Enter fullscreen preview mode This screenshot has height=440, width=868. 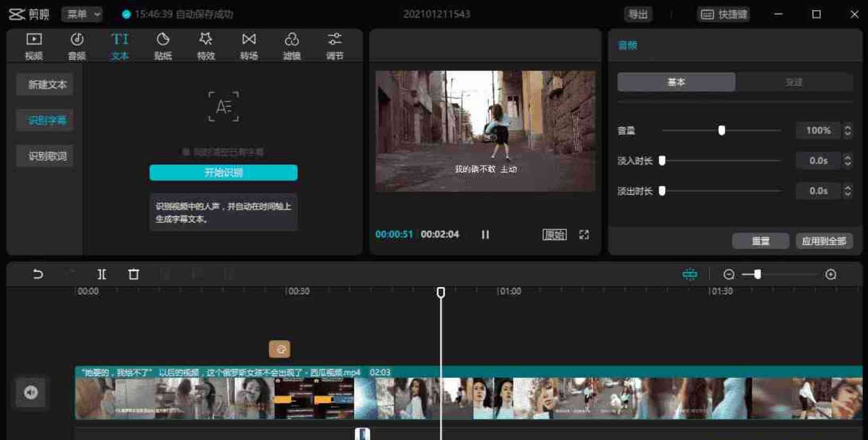click(x=584, y=234)
